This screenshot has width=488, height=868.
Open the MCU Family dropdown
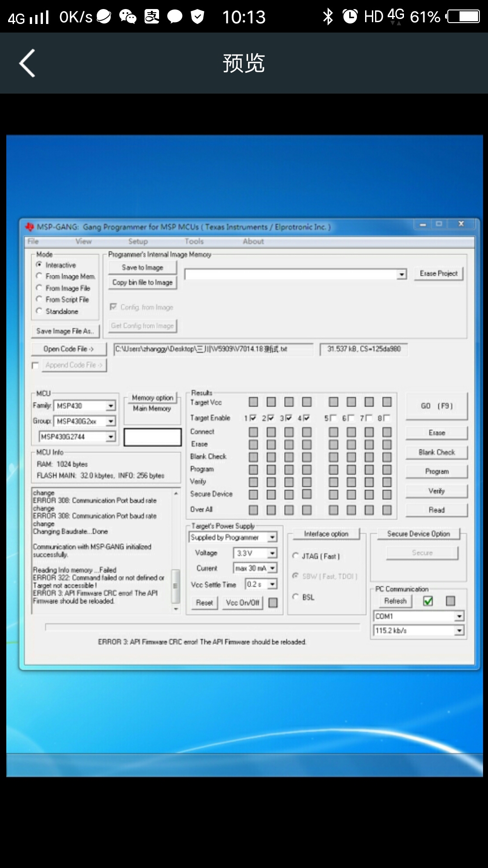[111, 406]
